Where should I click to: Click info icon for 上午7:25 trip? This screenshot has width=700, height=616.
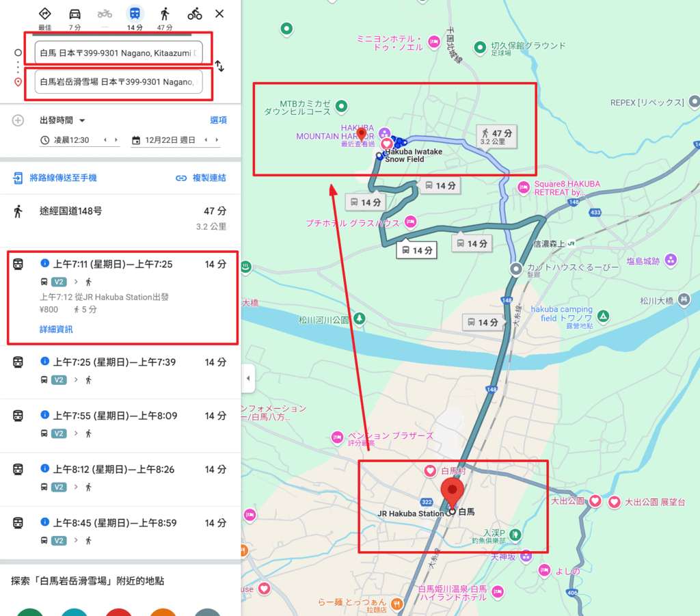[x=44, y=361]
